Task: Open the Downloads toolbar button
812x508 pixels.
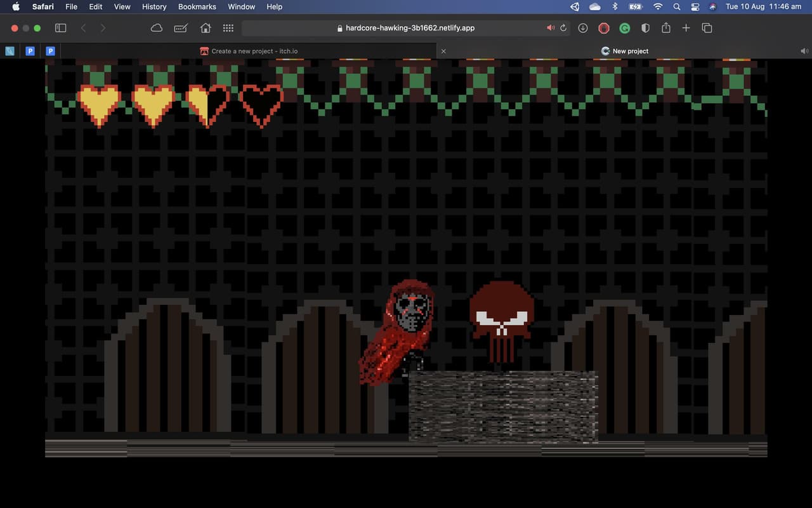Action: coord(583,28)
